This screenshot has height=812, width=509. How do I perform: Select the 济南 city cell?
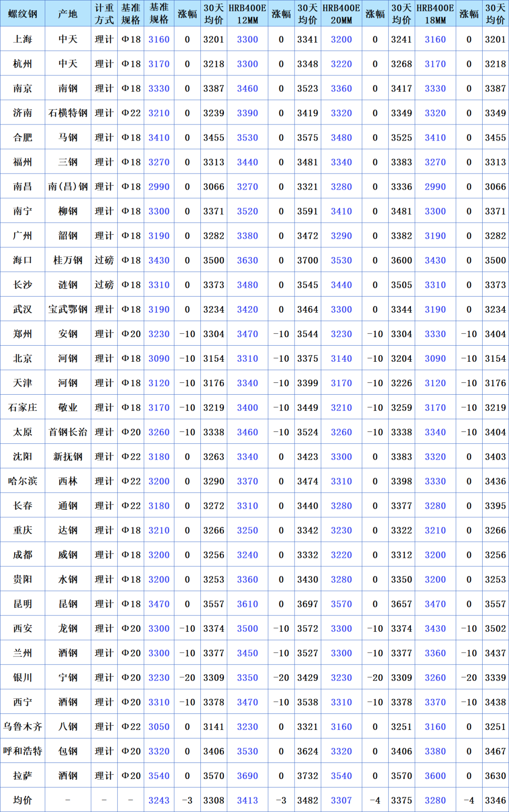[x=23, y=113]
